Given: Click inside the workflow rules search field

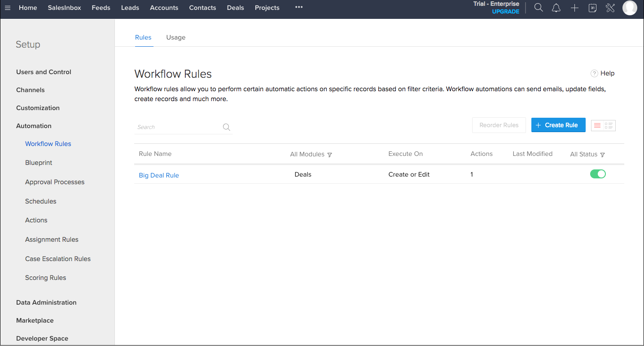Looking at the screenshot, I should pos(177,127).
